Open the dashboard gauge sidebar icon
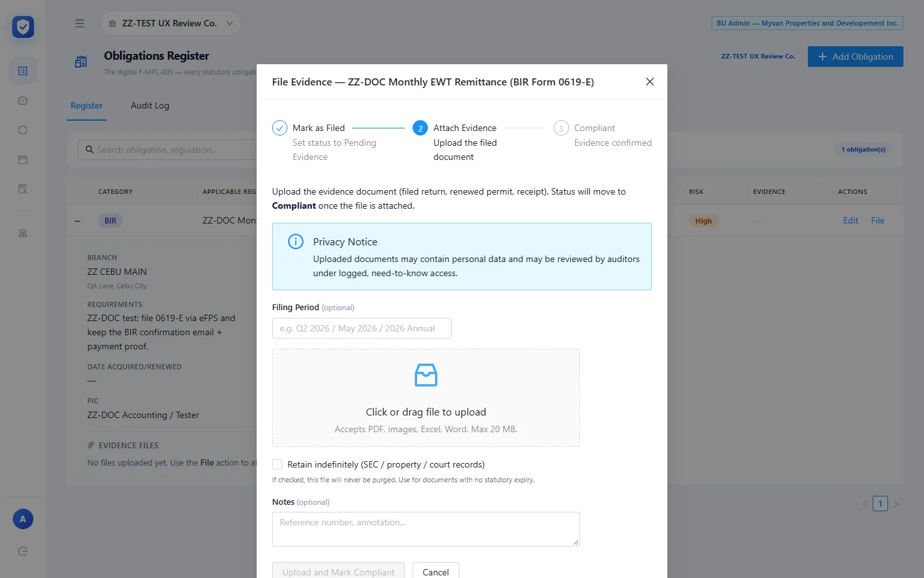The width and height of the screenshot is (924, 578). pyautogui.click(x=22, y=100)
